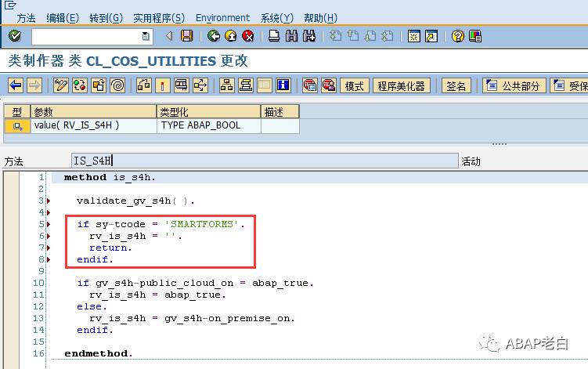Click code line 'method is_s4h.'

110,177
